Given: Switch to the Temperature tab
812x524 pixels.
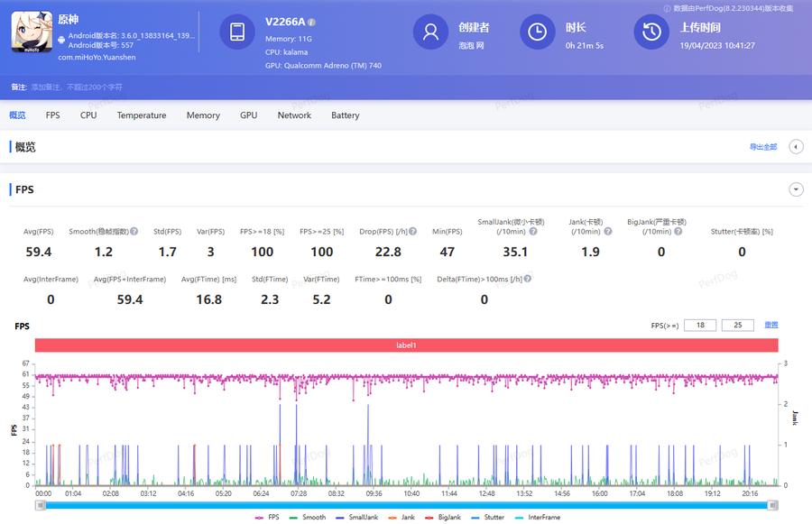Looking at the screenshot, I should [x=142, y=115].
